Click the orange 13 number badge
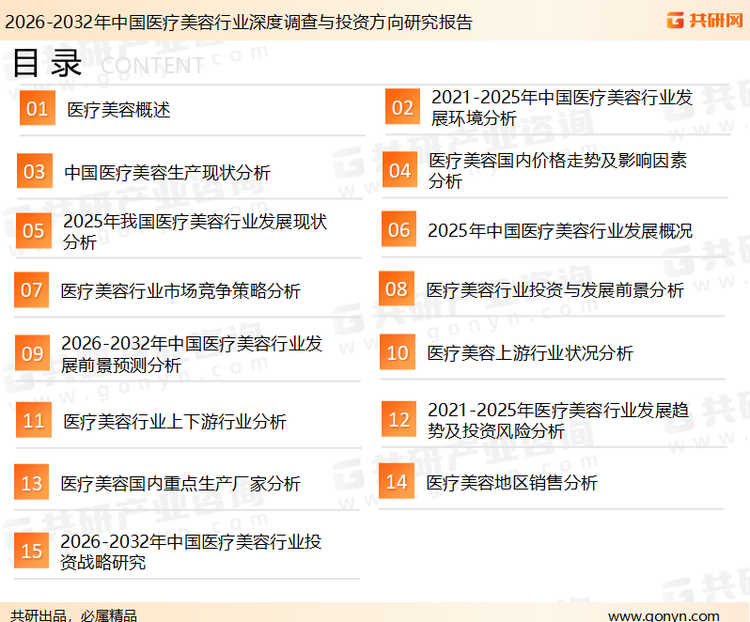The image size is (750, 622). click(x=32, y=482)
